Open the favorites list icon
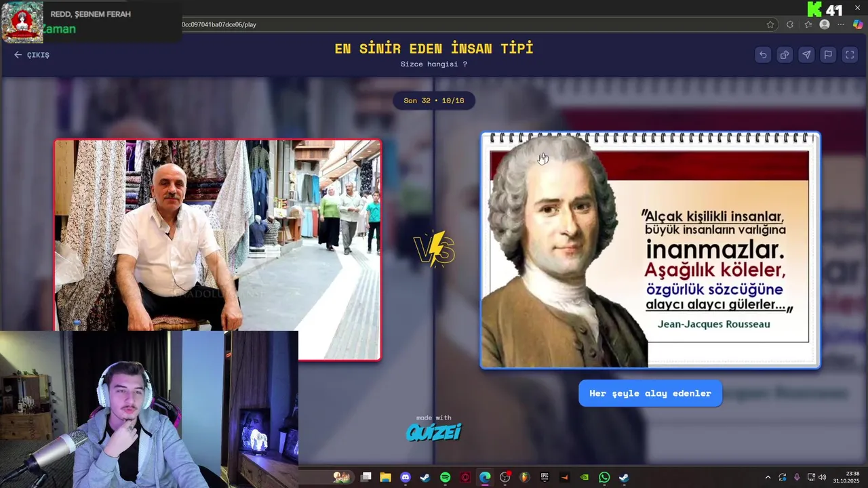The image size is (868, 488). point(808,24)
